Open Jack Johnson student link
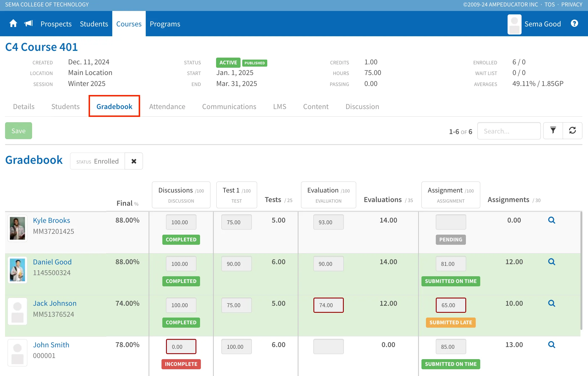 coord(55,303)
